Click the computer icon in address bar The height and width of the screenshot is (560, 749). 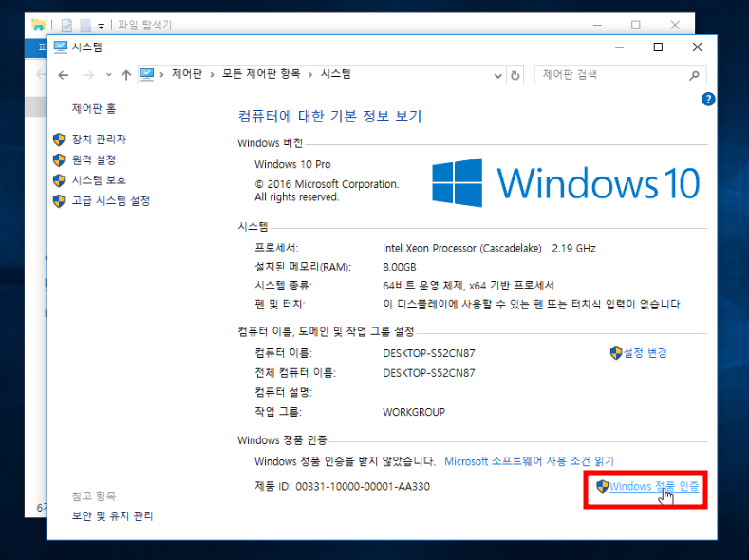[x=147, y=74]
